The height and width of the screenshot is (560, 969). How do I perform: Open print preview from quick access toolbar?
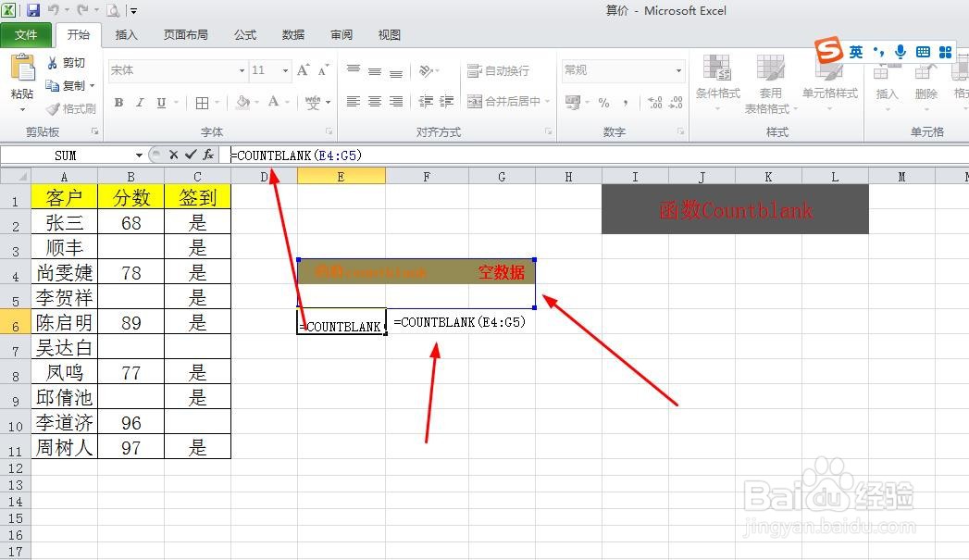click(x=113, y=10)
